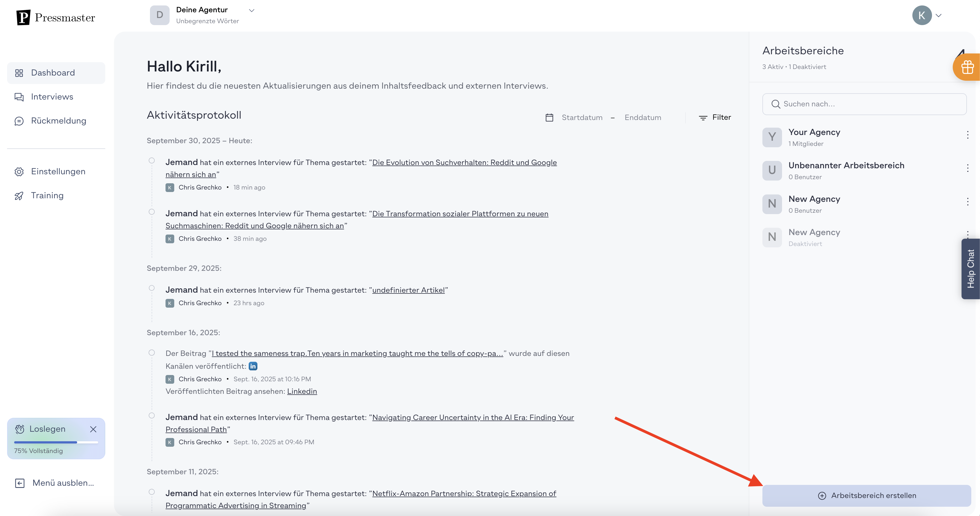
Task: Click Arbeitsbereich erstellen button
Action: (866, 496)
